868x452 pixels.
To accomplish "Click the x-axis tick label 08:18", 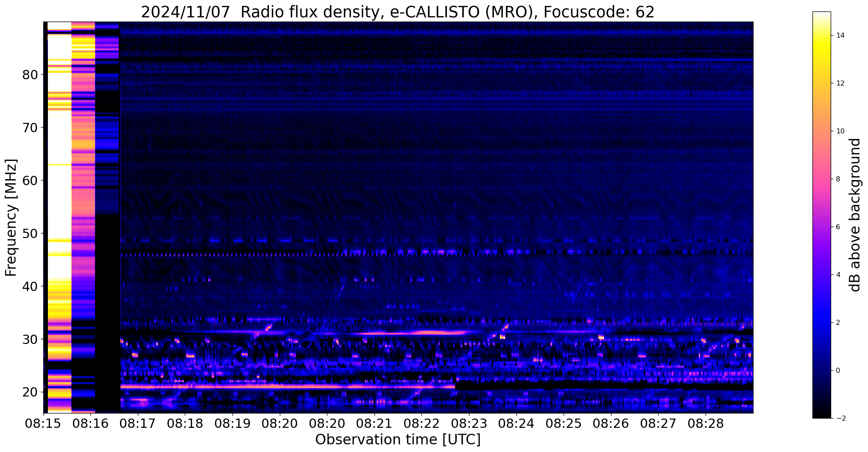I will point(185,424).
